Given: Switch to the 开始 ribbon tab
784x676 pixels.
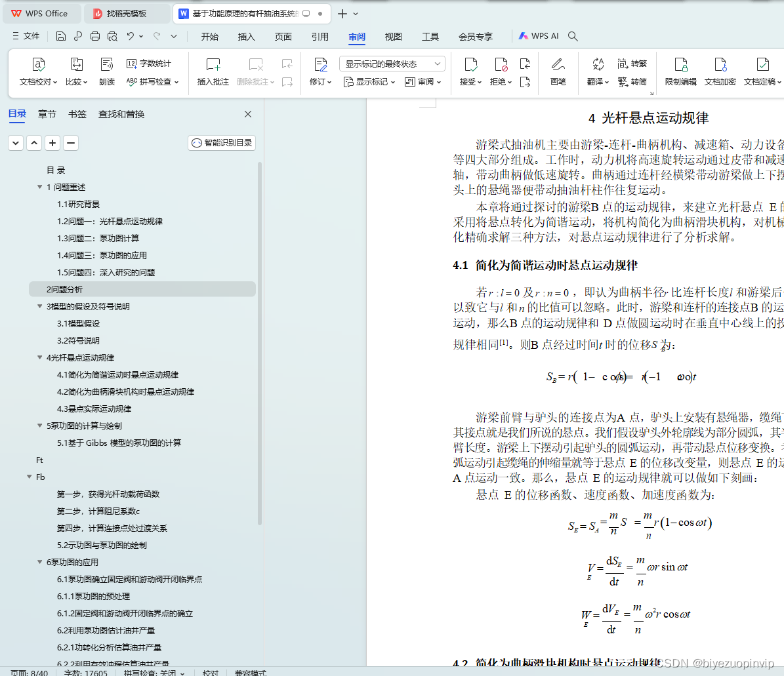Looking at the screenshot, I should 209,37.
